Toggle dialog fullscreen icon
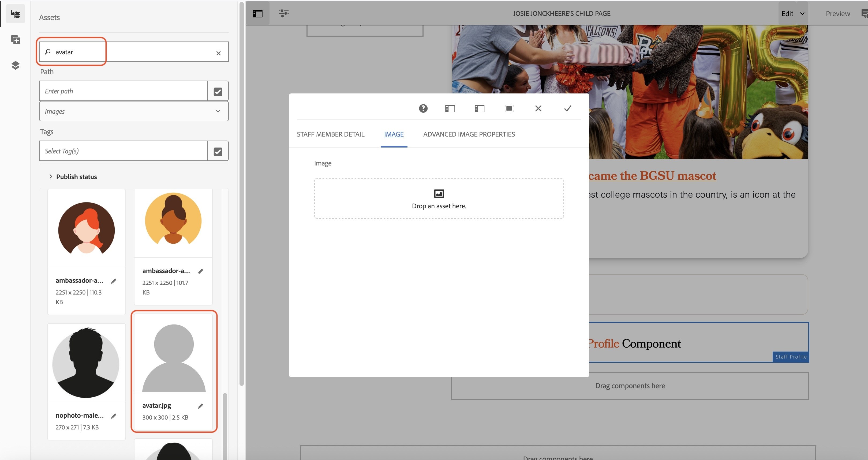 pos(509,108)
